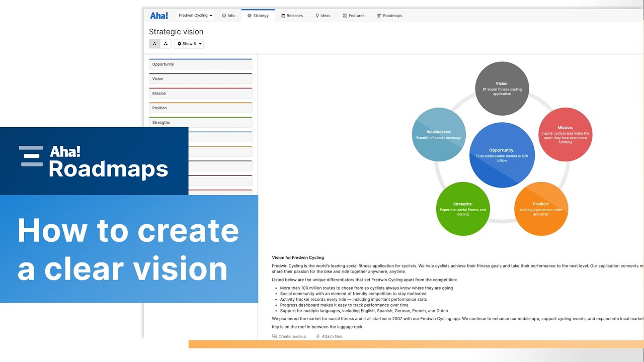Click the blue Opportunity center circle
The width and height of the screenshot is (644, 362).
tap(502, 155)
